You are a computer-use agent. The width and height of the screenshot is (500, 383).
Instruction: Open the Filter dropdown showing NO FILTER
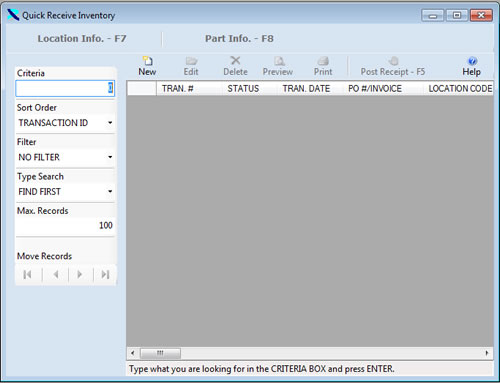(x=65, y=157)
